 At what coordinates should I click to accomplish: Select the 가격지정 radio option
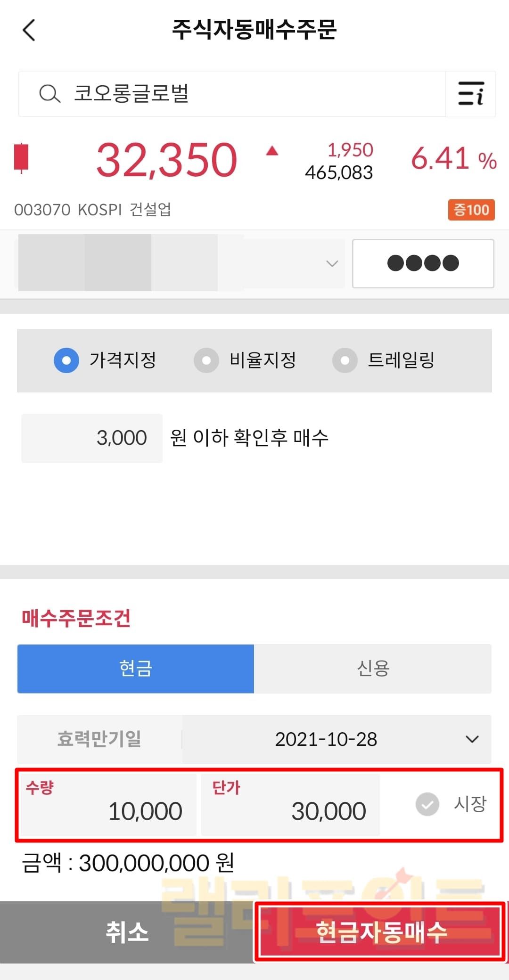point(66,360)
